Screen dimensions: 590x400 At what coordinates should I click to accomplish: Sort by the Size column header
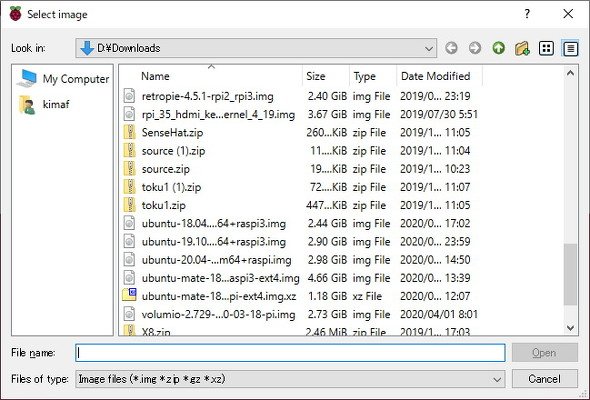point(316,76)
